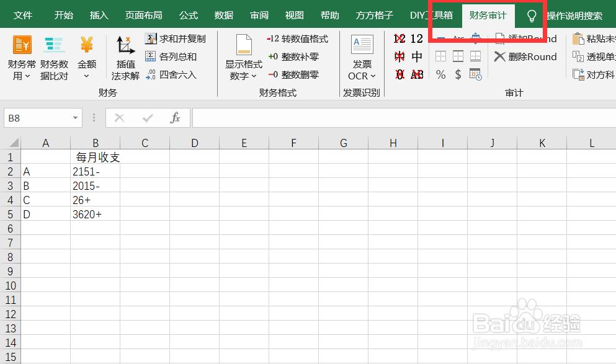Click crossed-out AB remove letters icon
The width and height of the screenshot is (616, 364).
tap(417, 74)
